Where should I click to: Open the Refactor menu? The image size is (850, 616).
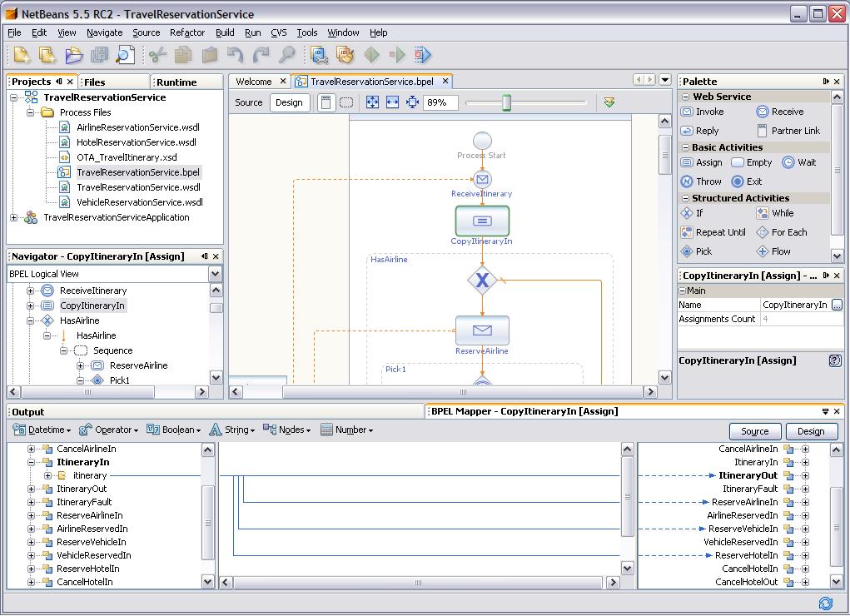186,32
